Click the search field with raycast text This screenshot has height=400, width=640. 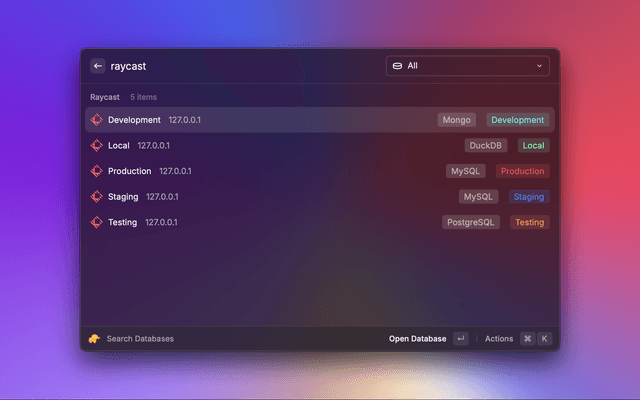[240, 66]
